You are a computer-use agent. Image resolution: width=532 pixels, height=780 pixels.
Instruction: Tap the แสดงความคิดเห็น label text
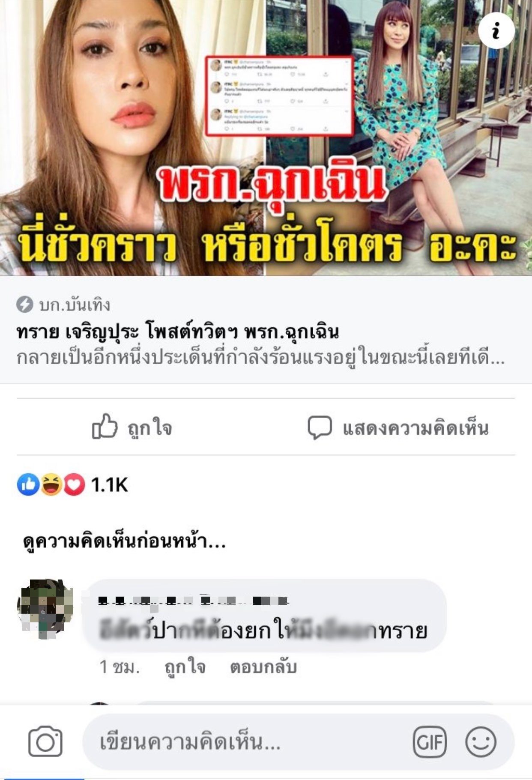pos(415,428)
